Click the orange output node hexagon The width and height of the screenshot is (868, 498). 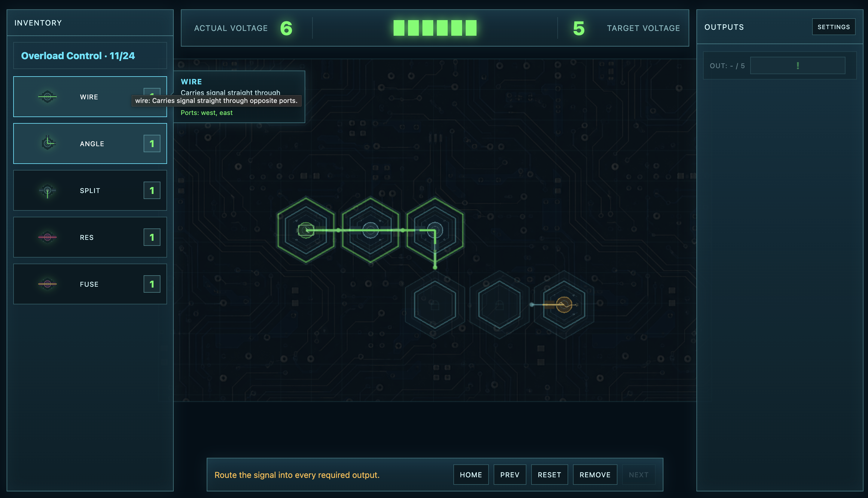coord(564,304)
